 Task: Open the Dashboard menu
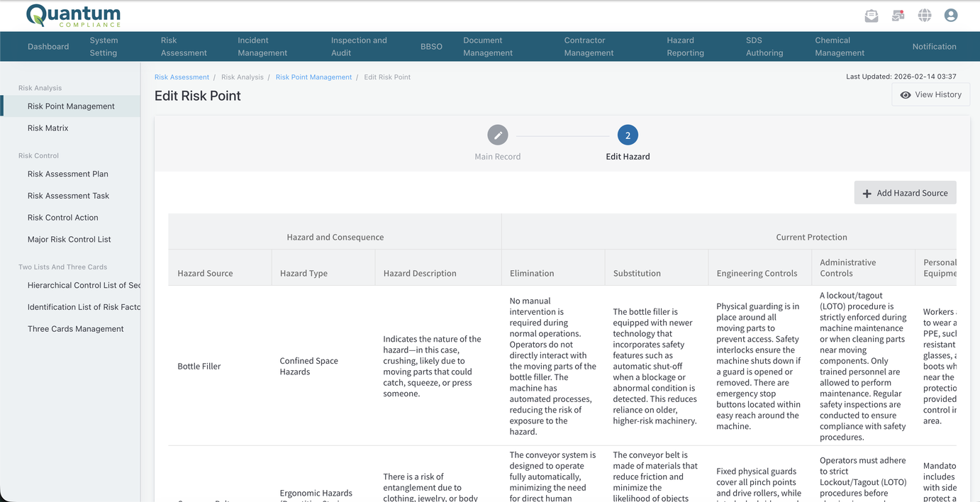(x=48, y=47)
